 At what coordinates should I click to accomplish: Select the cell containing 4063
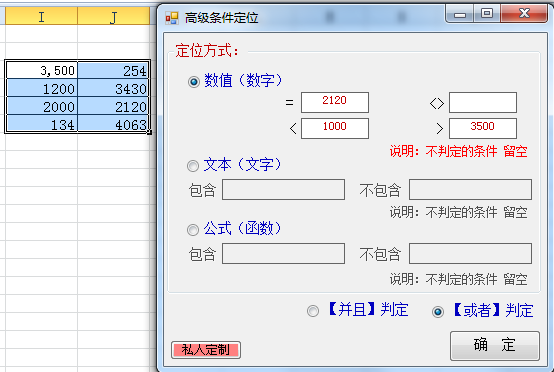113,124
